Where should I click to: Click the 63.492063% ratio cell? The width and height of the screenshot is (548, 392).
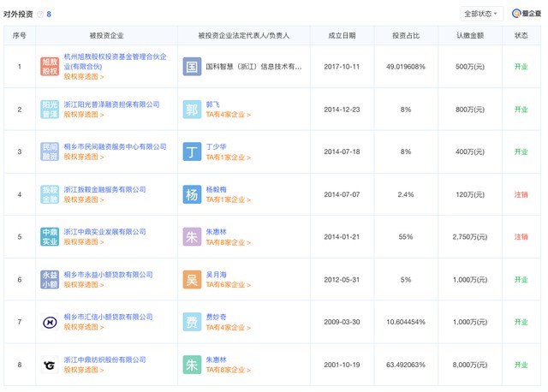[x=406, y=365]
